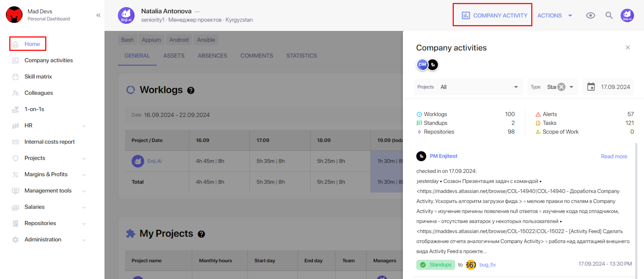Clear the Type filter chip with the X
This screenshot has width=644, height=279.
pos(561,87)
